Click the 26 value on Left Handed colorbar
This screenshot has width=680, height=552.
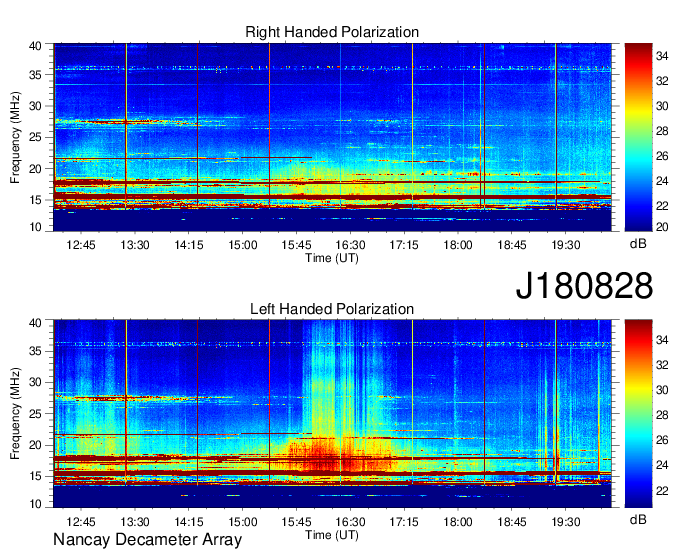click(662, 440)
